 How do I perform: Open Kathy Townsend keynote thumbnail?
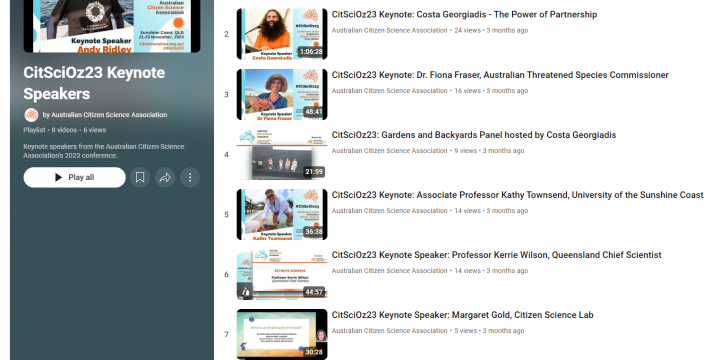tap(282, 214)
